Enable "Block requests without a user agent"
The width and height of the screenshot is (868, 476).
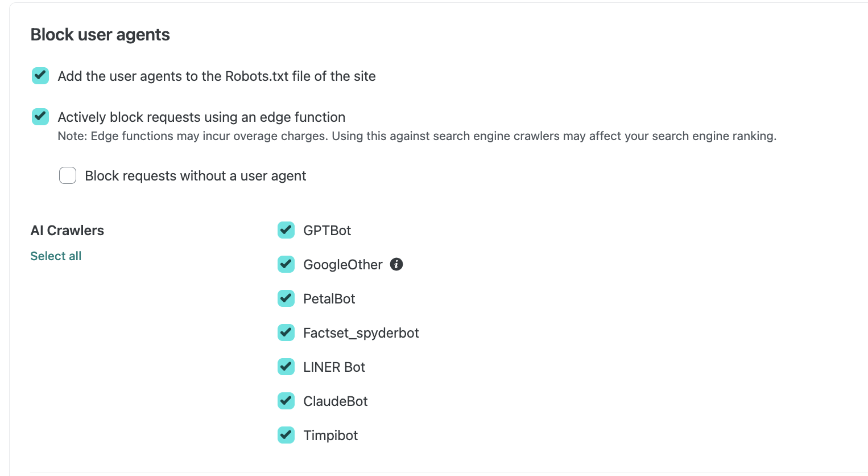click(x=68, y=175)
